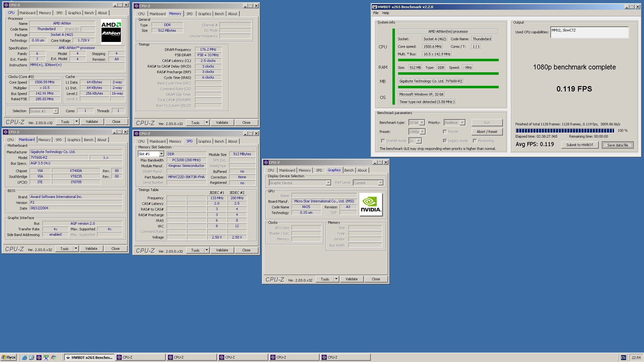Switch to Memory tab in CPU window
This screenshot has width=644, height=362.
click(45, 13)
